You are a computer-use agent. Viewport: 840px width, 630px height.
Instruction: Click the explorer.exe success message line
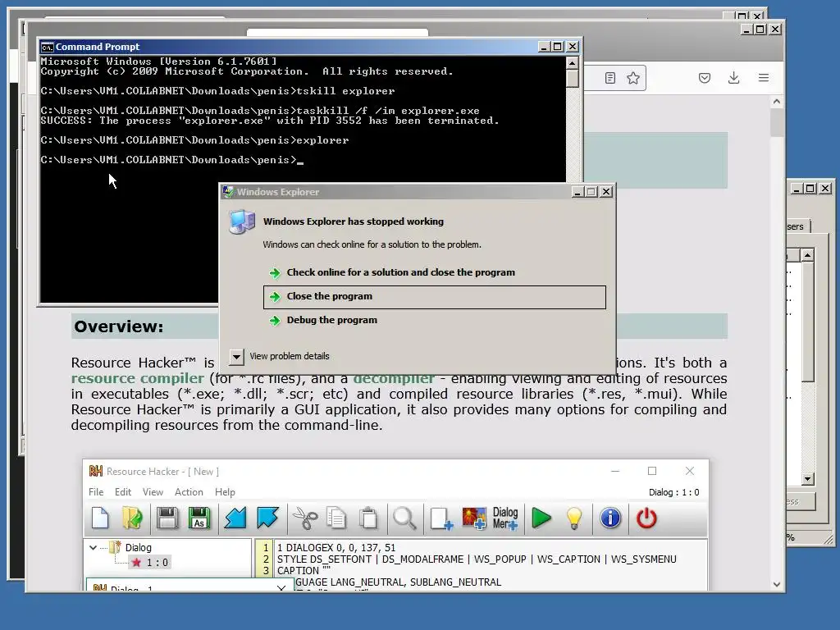[x=269, y=121]
